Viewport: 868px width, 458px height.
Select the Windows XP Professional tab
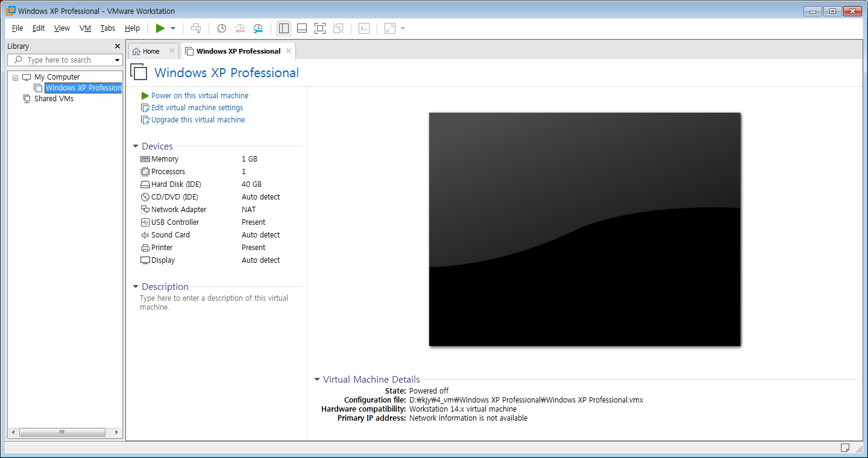238,51
